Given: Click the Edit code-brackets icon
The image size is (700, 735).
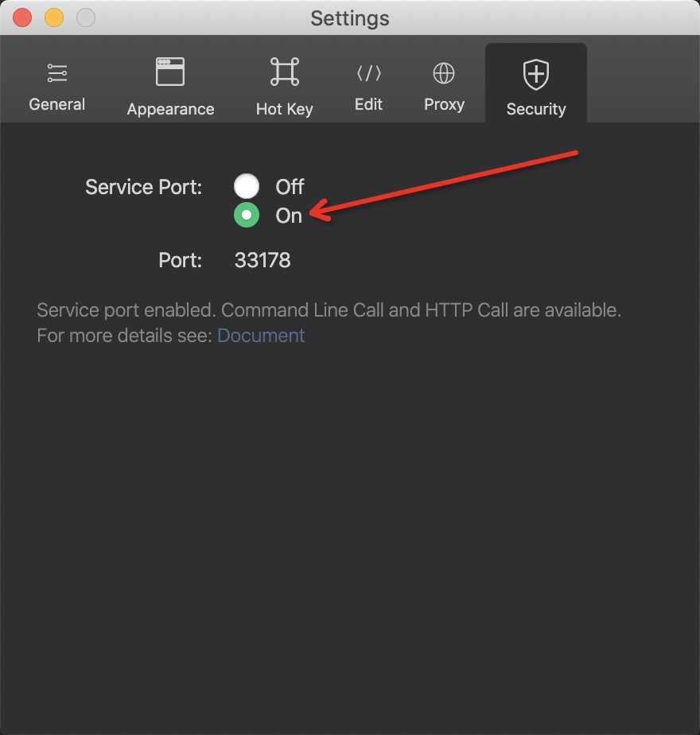Looking at the screenshot, I should pos(369,73).
